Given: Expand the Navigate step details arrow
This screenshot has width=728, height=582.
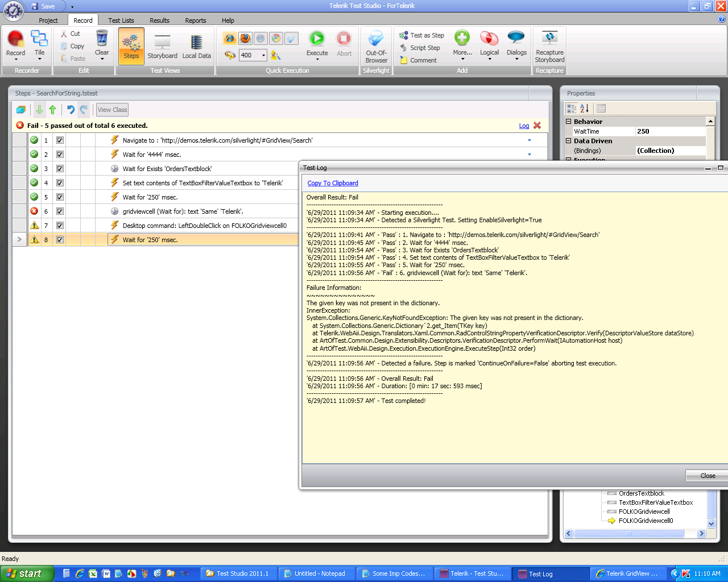Looking at the screenshot, I should [530, 140].
